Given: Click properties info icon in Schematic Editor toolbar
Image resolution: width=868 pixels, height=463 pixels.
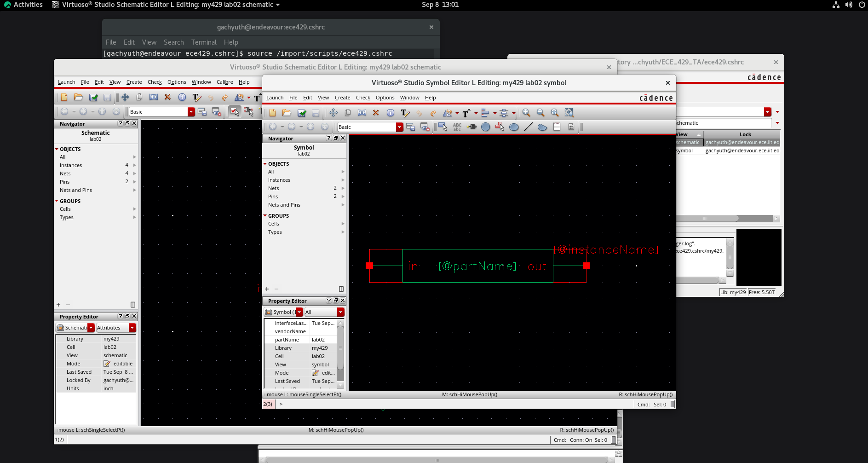Looking at the screenshot, I should click(x=182, y=97).
